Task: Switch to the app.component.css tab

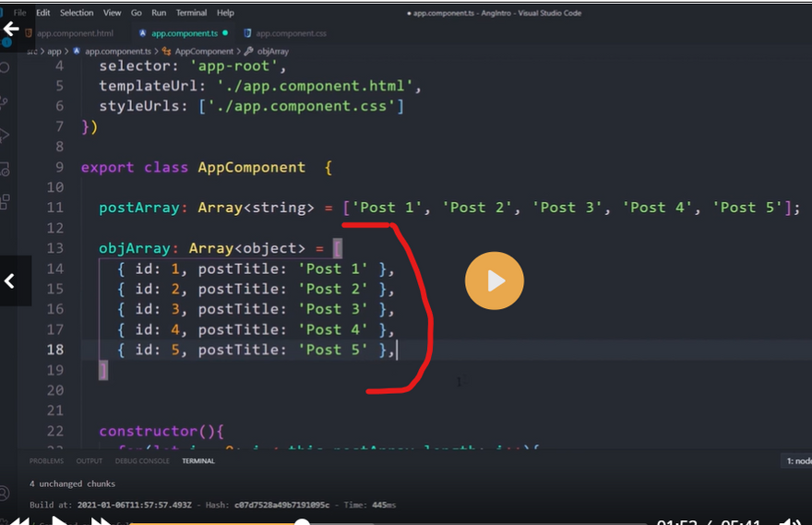Action: (291, 33)
